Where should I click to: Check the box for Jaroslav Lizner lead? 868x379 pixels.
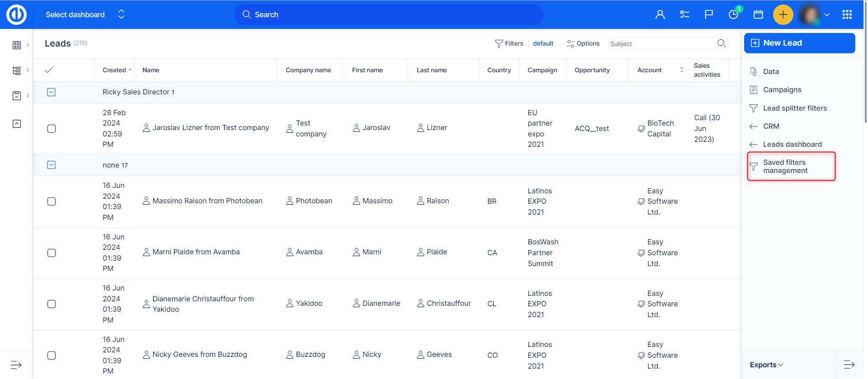pos(52,129)
